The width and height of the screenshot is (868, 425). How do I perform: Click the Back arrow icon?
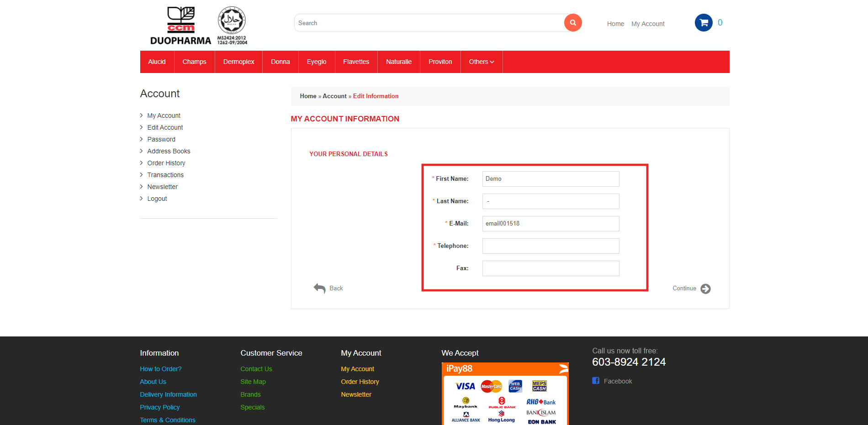319,288
